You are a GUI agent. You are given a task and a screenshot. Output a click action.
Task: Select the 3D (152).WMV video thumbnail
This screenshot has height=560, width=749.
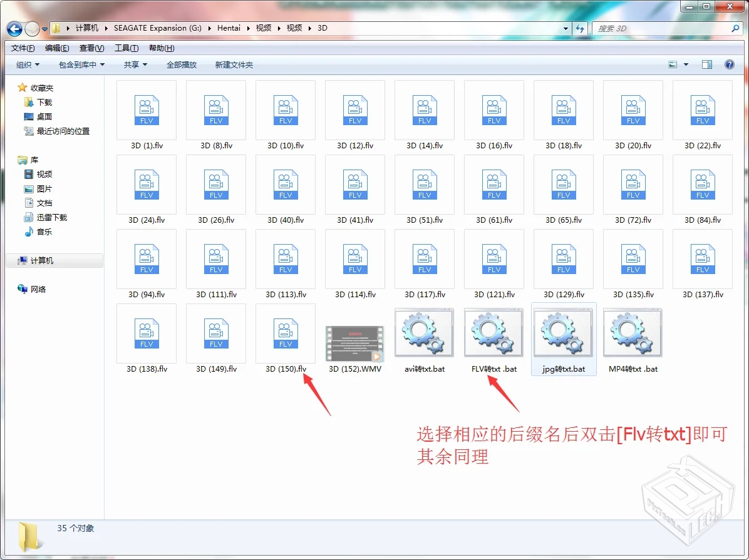354,344
